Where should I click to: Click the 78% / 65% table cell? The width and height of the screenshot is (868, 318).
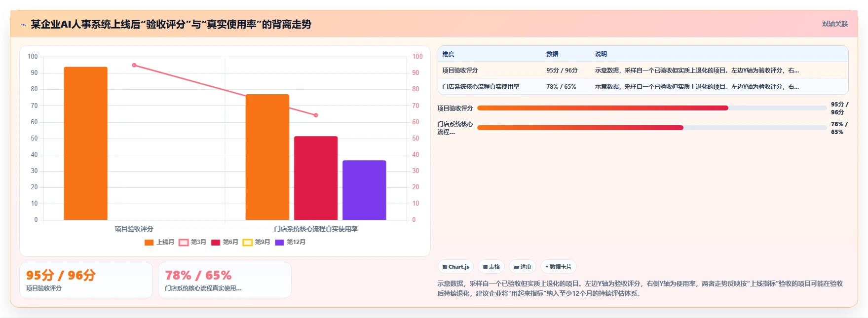(561, 87)
